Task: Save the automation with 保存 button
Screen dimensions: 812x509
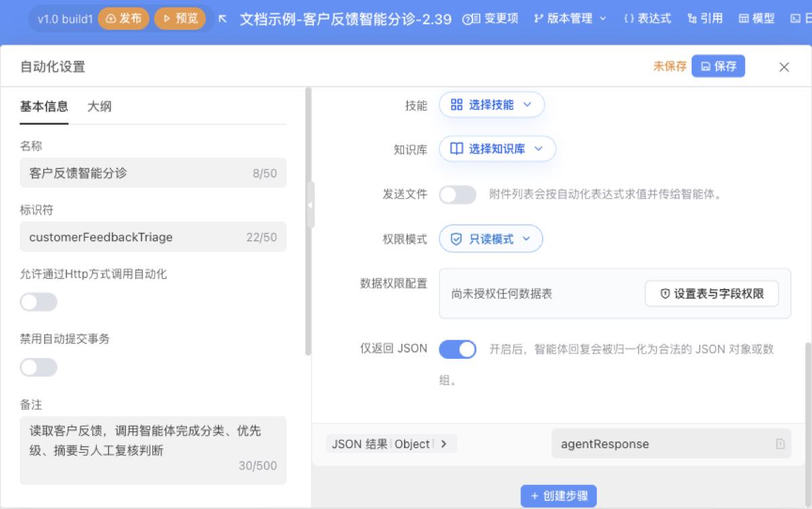Action: (718, 66)
